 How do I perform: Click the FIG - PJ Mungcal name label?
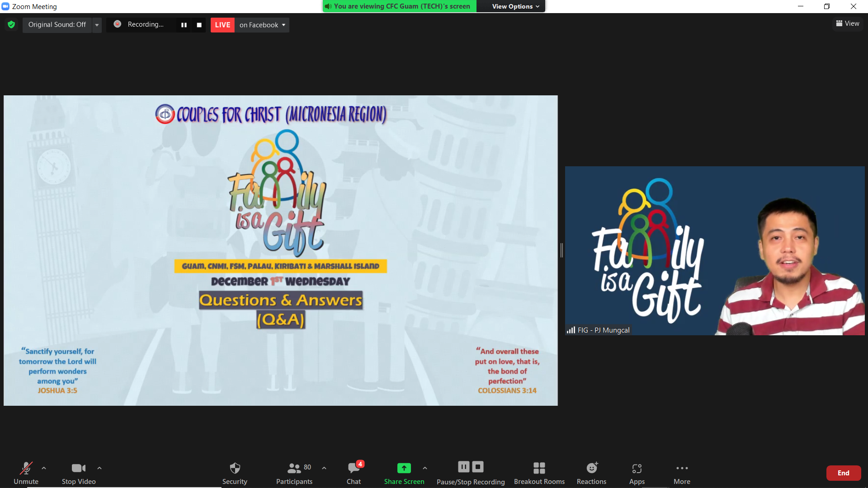[x=604, y=330]
